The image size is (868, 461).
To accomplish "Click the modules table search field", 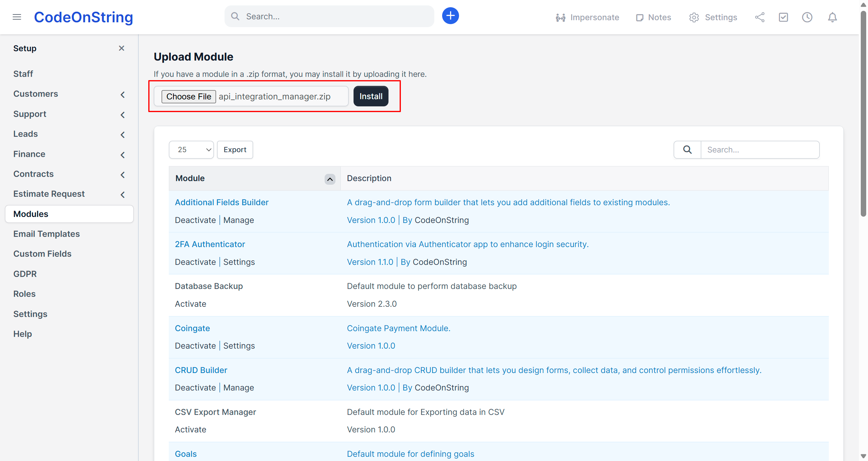I will 759,150.
